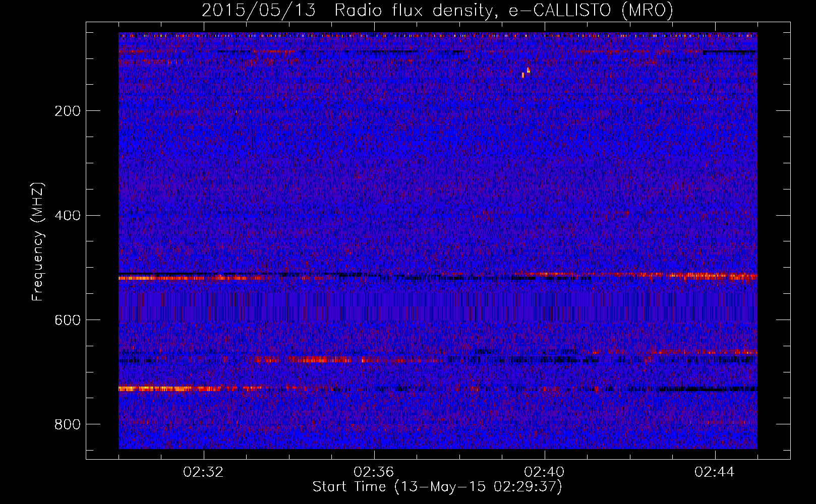Click the plot title '2015/05/13 Radio flux density, e-CALLISTO (MRO)'
This screenshot has width=816, height=504.
(x=437, y=10)
